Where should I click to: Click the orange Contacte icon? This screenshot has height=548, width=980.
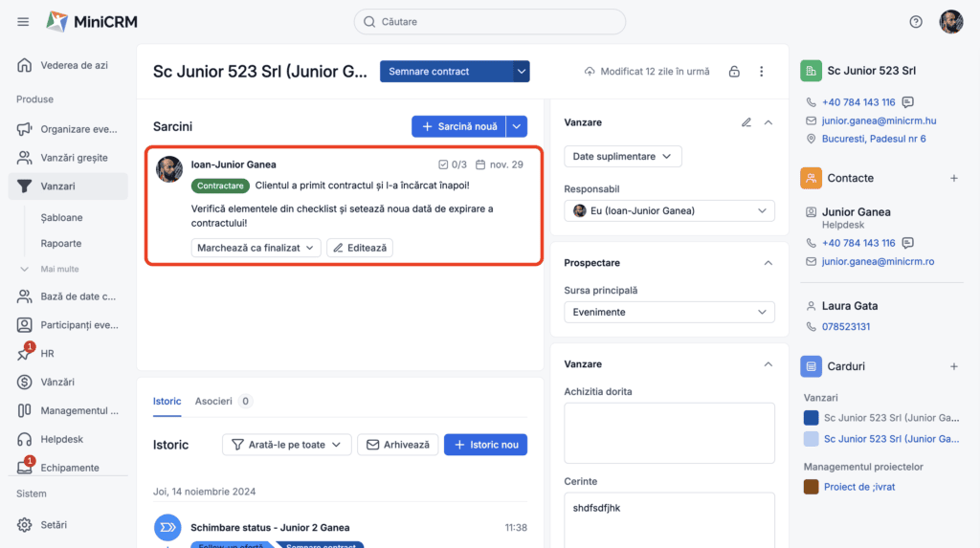click(811, 178)
